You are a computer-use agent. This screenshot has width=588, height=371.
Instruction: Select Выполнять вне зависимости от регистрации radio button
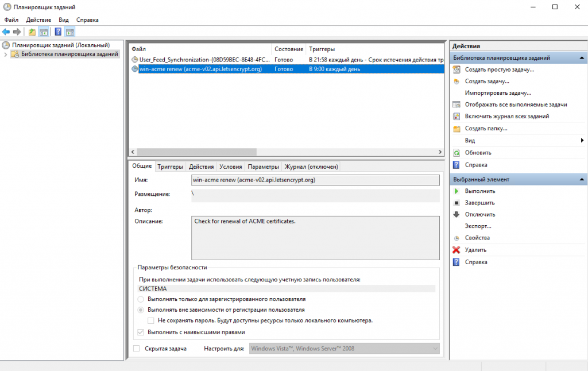click(141, 310)
